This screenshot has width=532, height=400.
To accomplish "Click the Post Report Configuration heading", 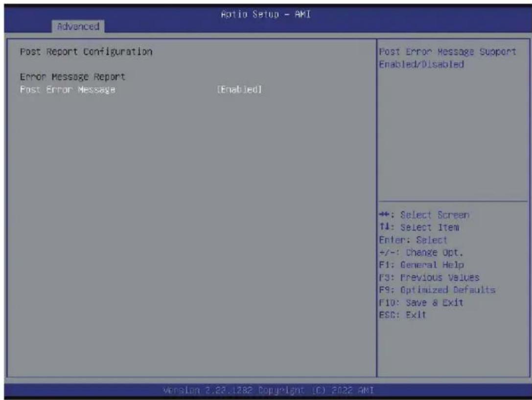I will click(86, 52).
